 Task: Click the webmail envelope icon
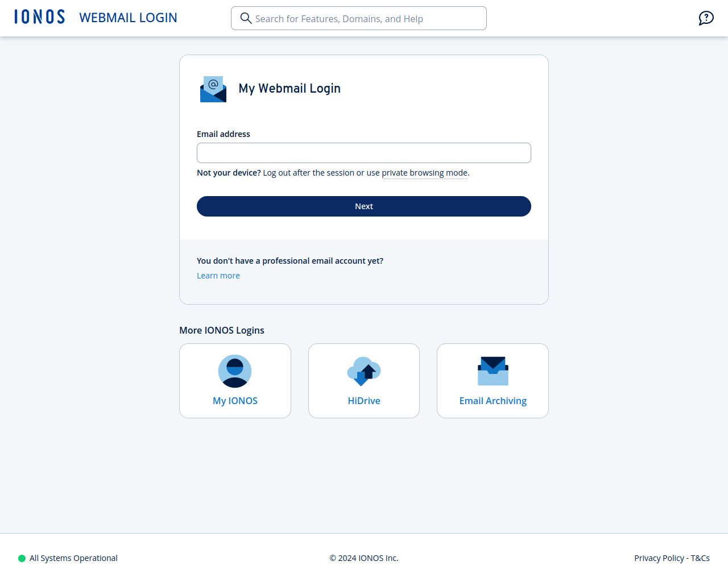213,89
